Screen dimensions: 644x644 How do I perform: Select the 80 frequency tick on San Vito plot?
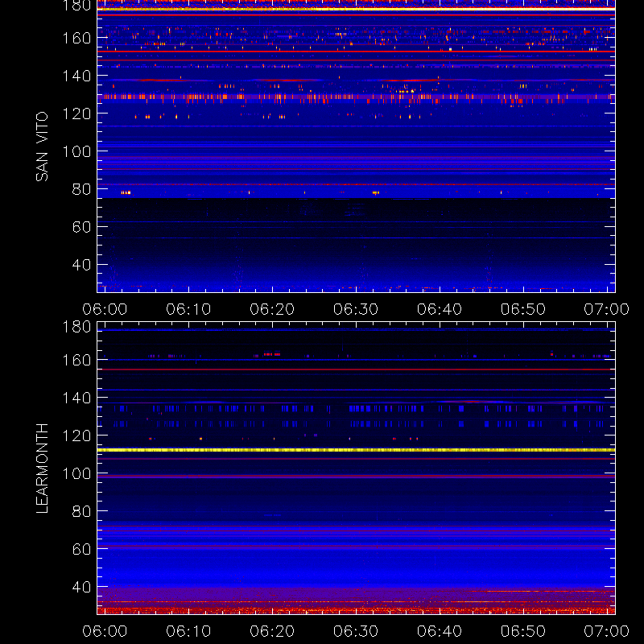click(81, 189)
